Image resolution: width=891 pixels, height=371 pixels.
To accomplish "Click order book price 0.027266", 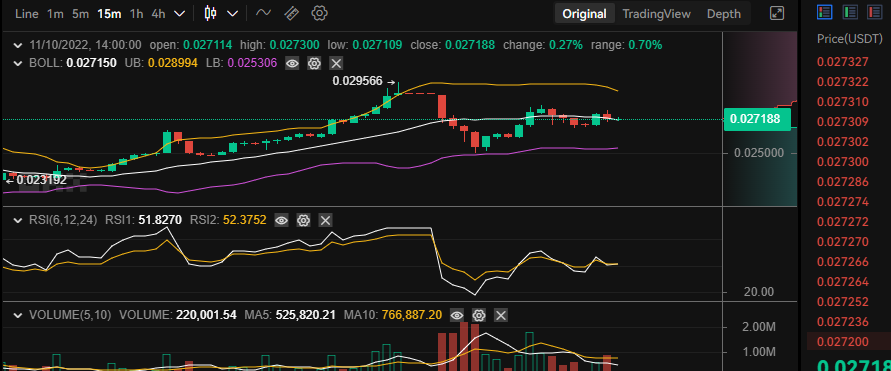I will click(x=843, y=261).
